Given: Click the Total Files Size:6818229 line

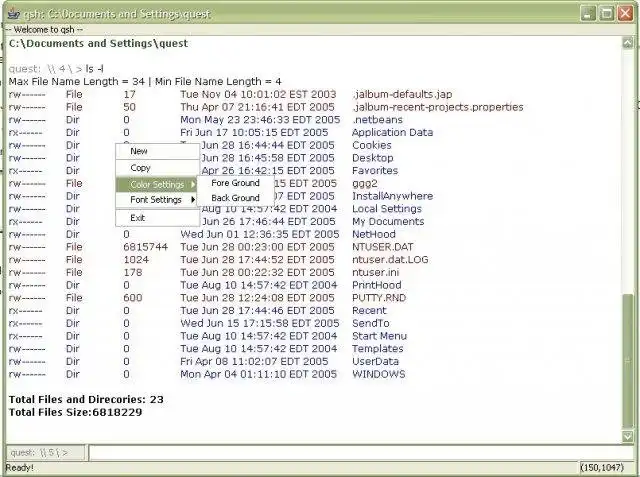Looking at the screenshot, I should [76, 412].
